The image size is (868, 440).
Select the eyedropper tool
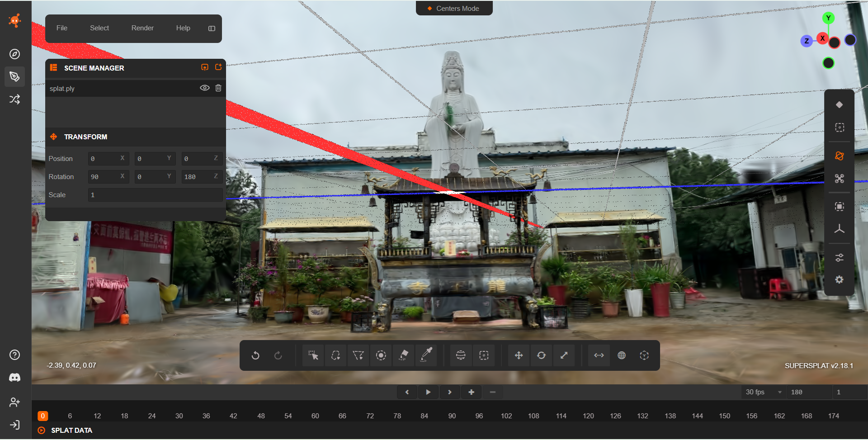point(426,355)
